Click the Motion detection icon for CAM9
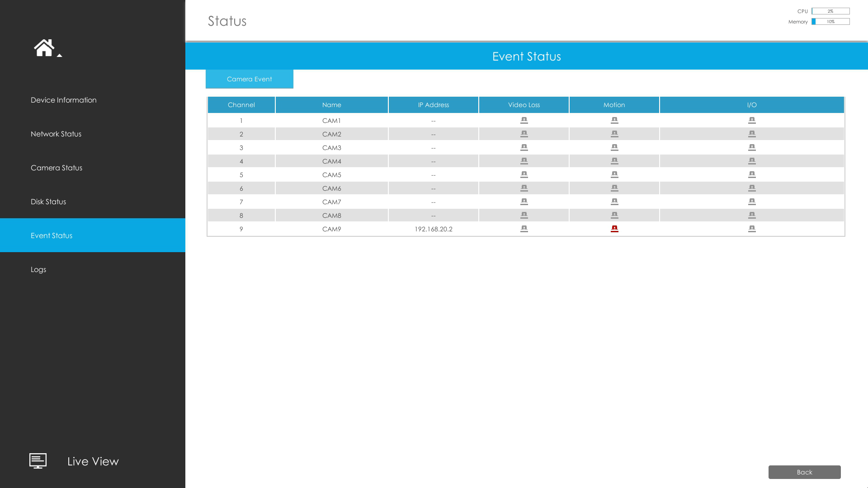Image resolution: width=868 pixels, height=488 pixels. pyautogui.click(x=614, y=229)
